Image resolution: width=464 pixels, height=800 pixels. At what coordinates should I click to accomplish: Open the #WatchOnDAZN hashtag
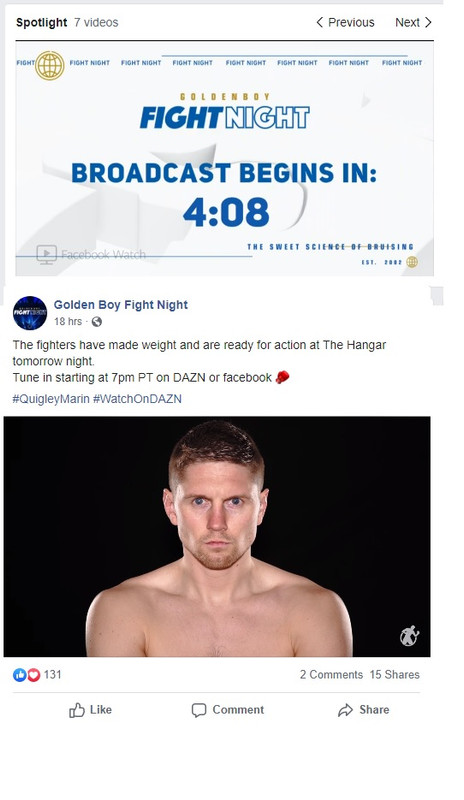(137, 399)
